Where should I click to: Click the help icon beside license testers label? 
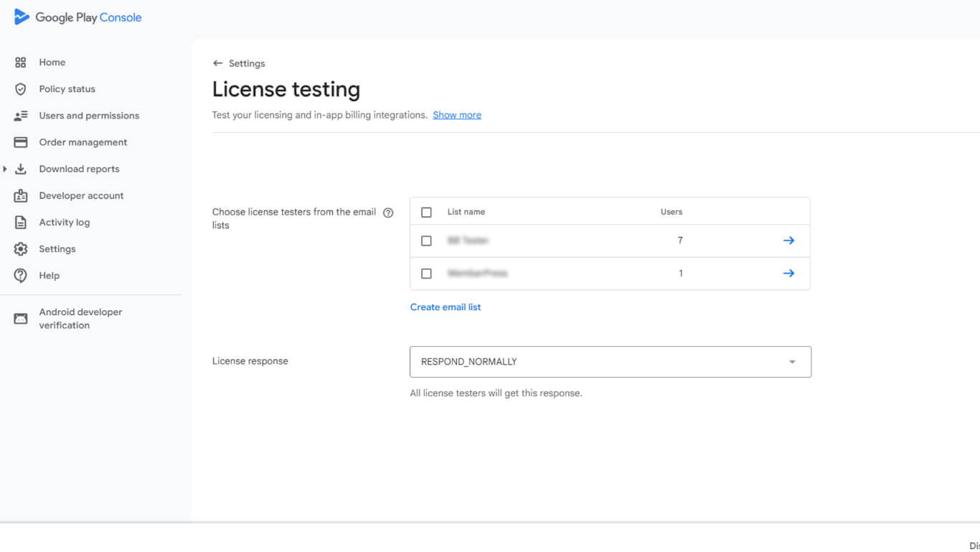(388, 212)
